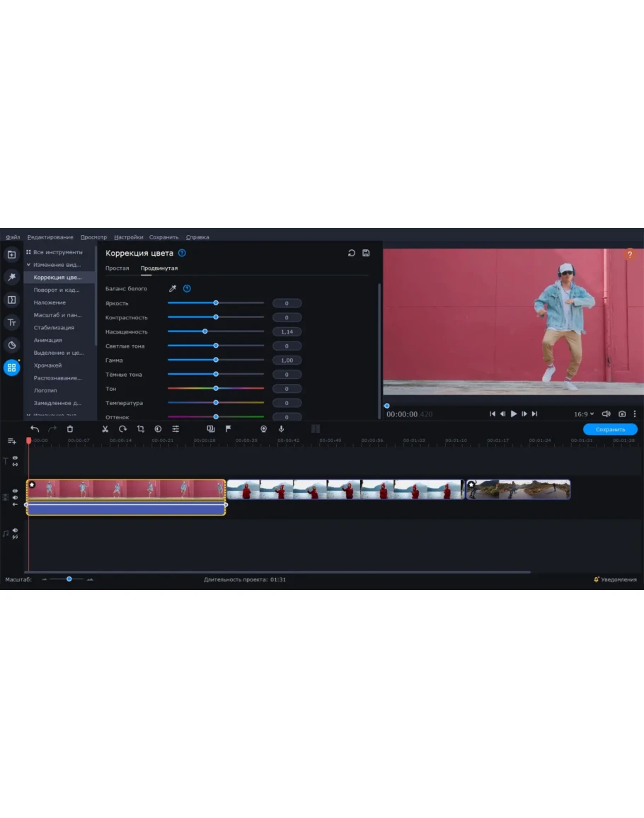Hide the video track using eye icon
Image resolution: width=644 pixels, height=818 pixels.
tap(15, 491)
